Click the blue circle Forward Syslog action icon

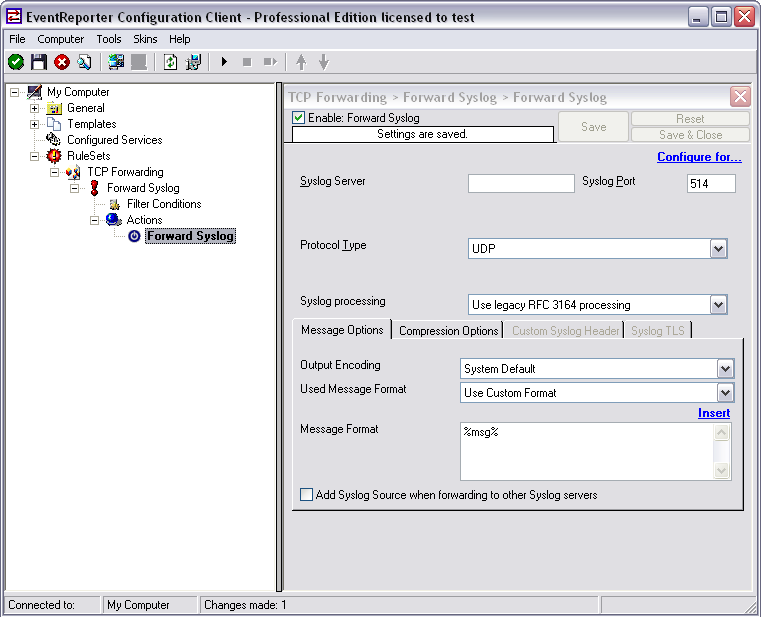point(134,236)
